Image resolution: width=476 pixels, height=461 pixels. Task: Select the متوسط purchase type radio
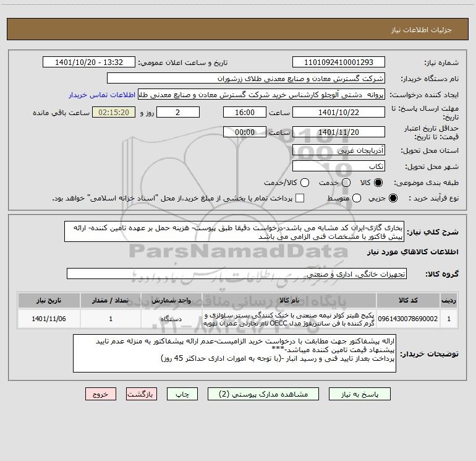pos(357,198)
